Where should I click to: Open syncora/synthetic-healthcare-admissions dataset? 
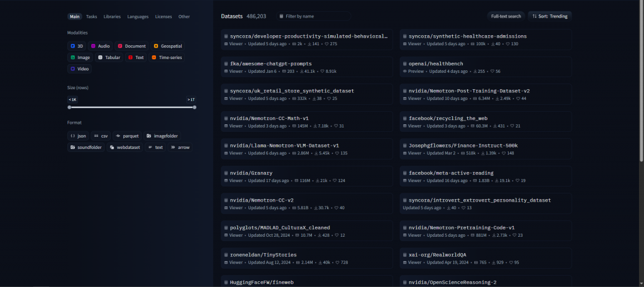[486, 40]
